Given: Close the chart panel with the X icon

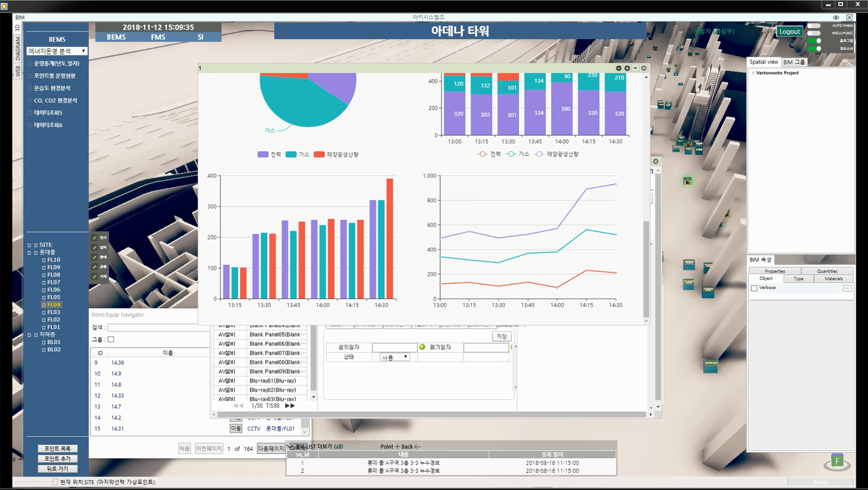Looking at the screenshot, I should click(x=644, y=68).
